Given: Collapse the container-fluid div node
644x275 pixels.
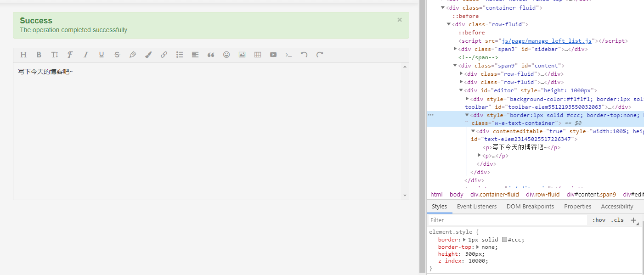Looking at the screenshot, I should pos(443,8).
